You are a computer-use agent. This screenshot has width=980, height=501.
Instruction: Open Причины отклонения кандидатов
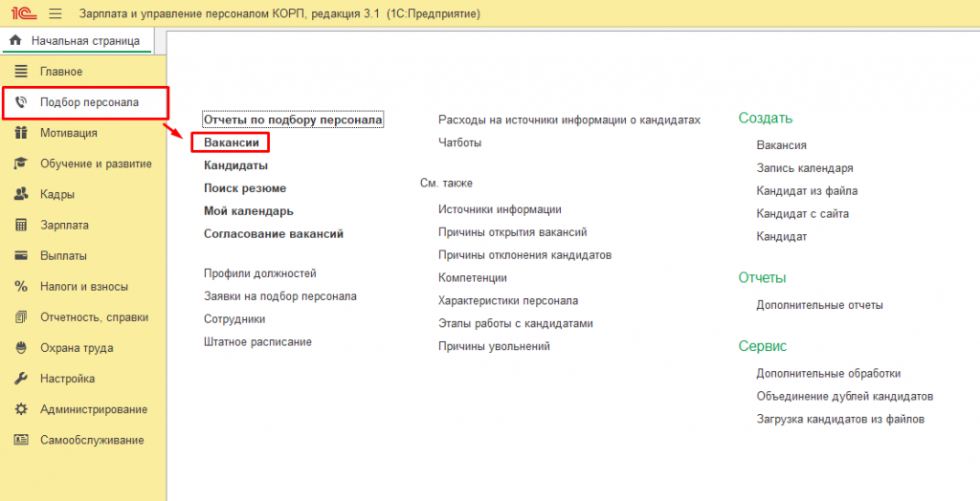[525, 255]
